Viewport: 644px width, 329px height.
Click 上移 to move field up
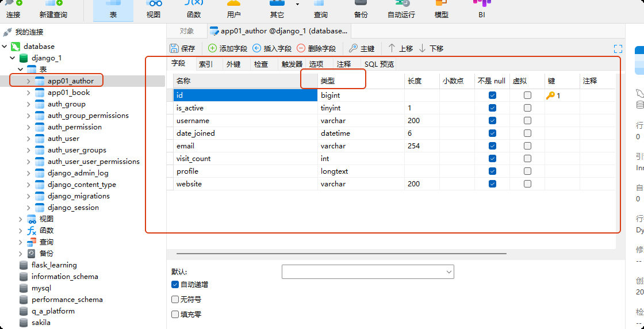(400, 48)
